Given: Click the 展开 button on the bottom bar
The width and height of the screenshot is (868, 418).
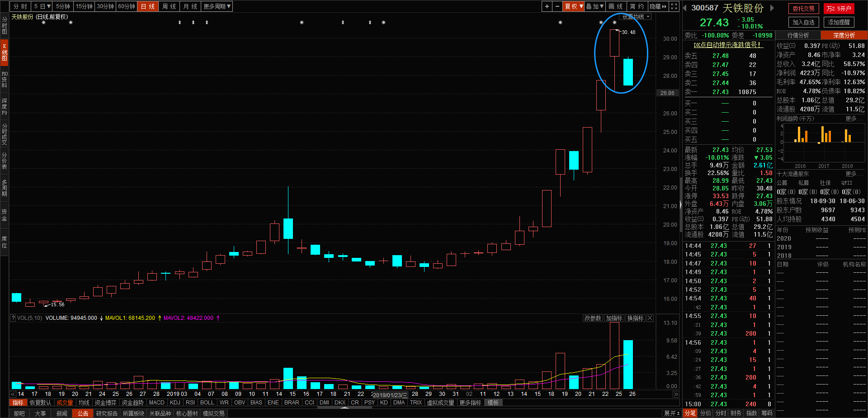Looking at the screenshot, I should 672,413.
